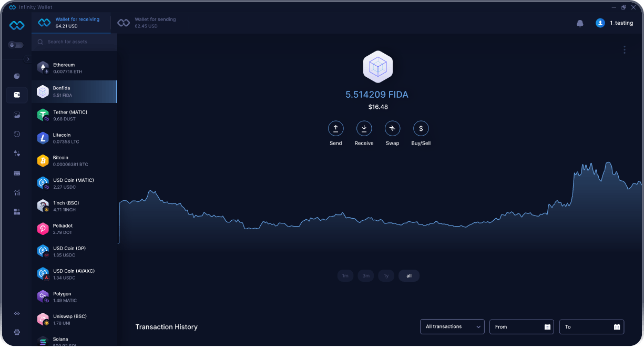This screenshot has height=348, width=644.
Task: Open the All transactions dropdown
Action: pyautogui.click(x=452, y=326)
